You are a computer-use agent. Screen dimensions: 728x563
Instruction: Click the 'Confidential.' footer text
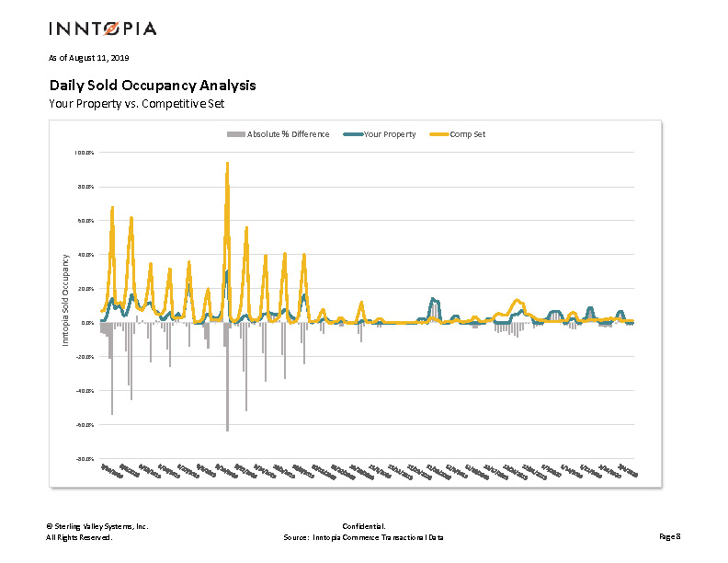(357, 526)
